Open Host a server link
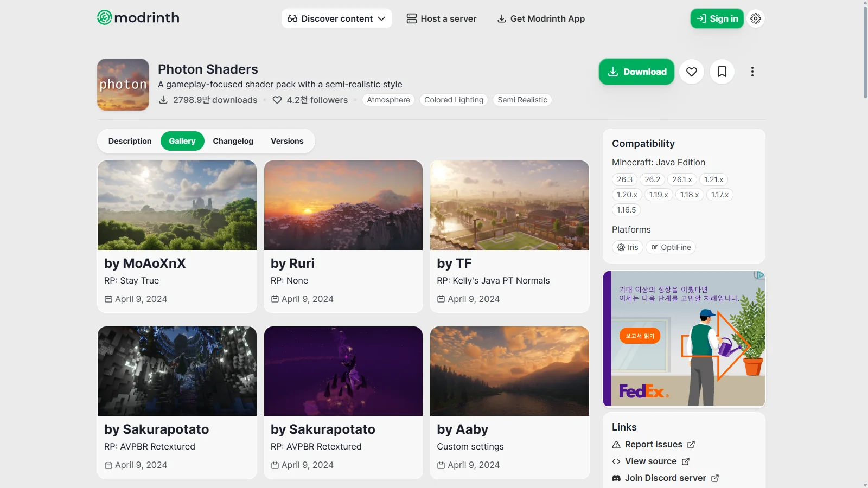 (442, 18)
